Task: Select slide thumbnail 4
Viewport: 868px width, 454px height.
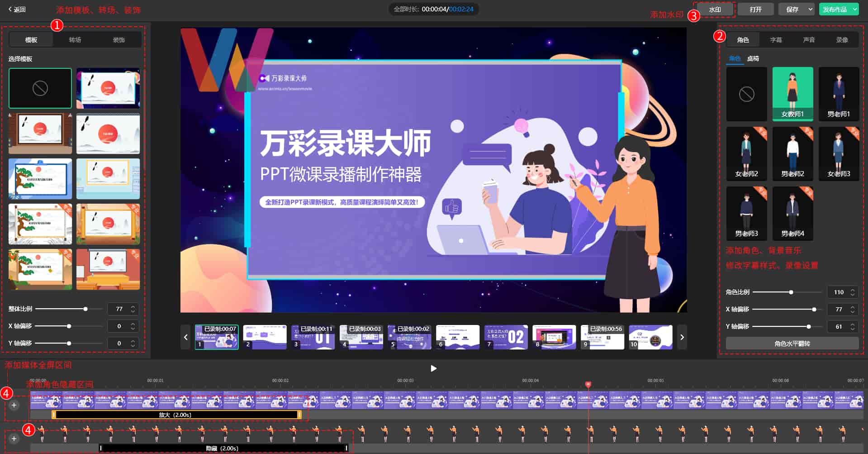Action: click(x=361, y=337)
